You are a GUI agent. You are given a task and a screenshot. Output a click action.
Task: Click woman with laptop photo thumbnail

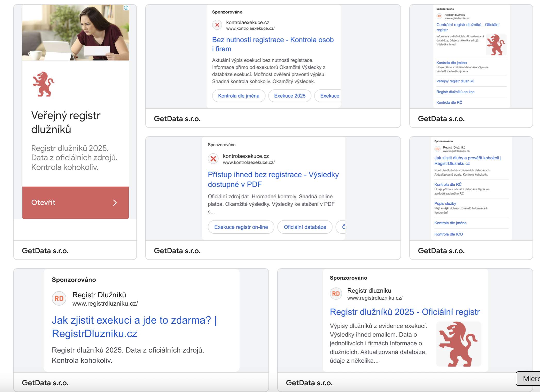[76, 33]
